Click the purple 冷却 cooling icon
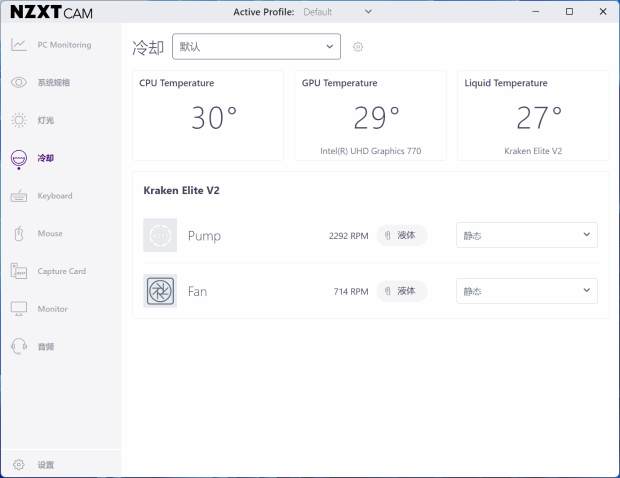 (19, 159)
